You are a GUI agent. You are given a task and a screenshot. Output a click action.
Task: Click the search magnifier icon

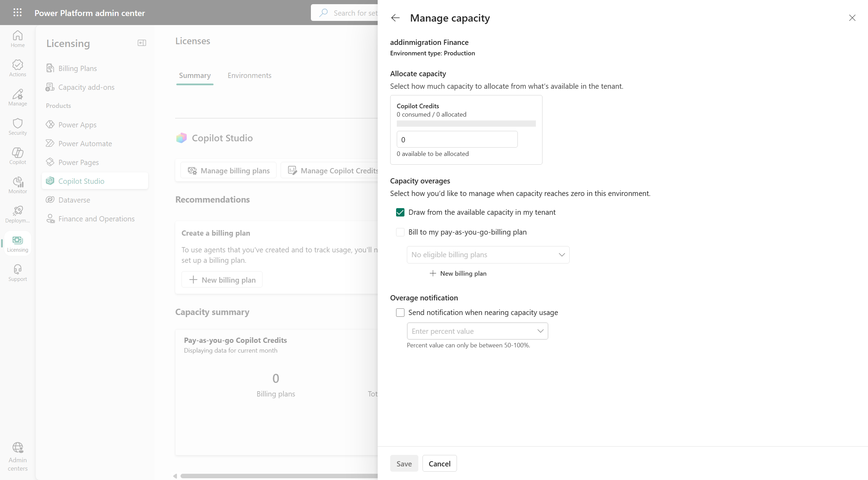click(x=323, y=13)
